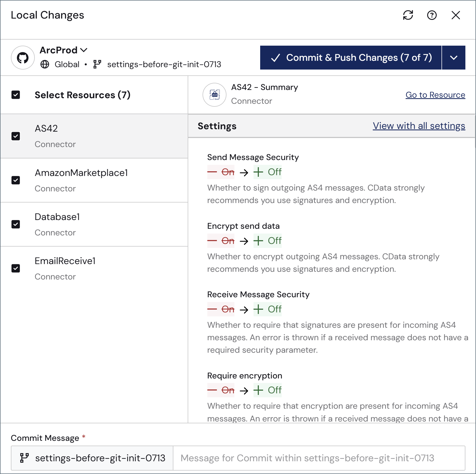
Task: Click the branch icon in Commit Message field
Action: click(x=24, y=458)
